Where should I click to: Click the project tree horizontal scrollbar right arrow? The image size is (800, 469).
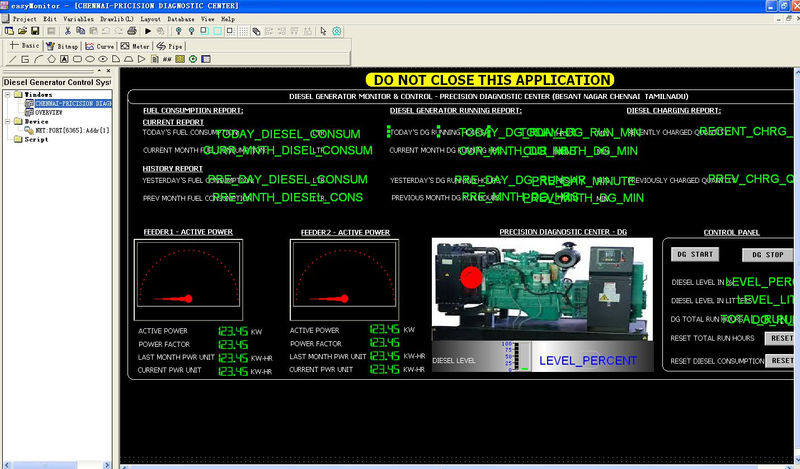(x=107, y=465)
